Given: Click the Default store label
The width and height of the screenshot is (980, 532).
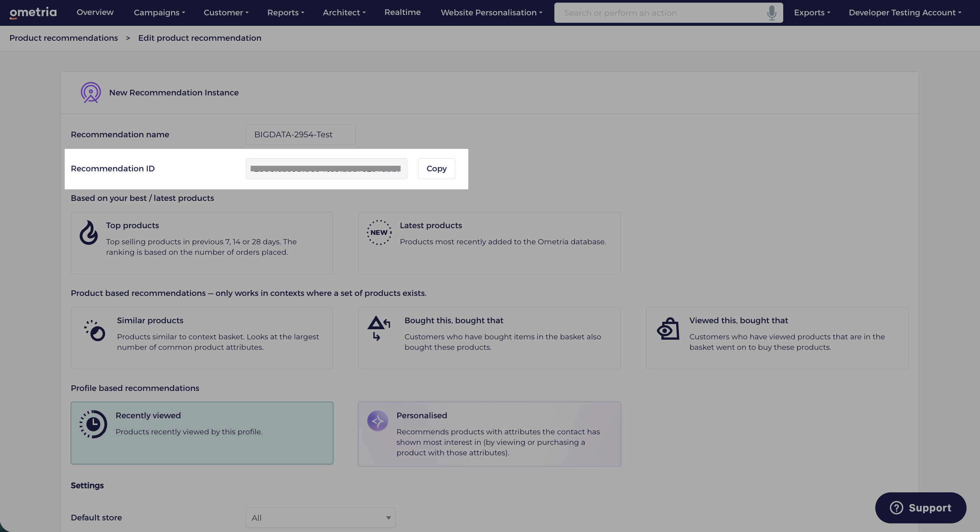Looking at the screenshot, I should pos(96,517).
